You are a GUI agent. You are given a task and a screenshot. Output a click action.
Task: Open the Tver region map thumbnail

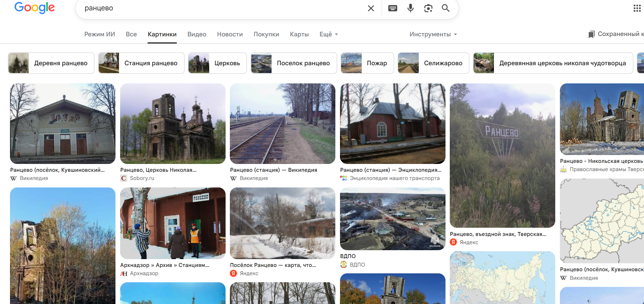pos(602,221)
